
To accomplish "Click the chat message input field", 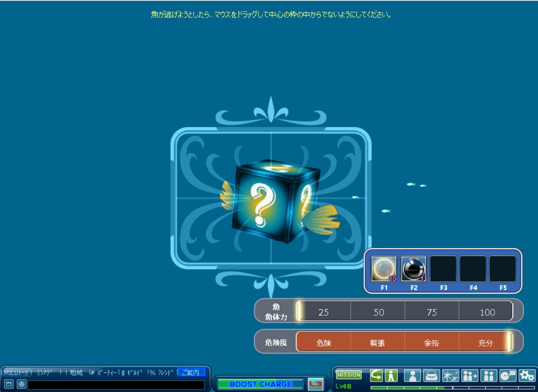I will pyautogui.click(x=116, y=385).
